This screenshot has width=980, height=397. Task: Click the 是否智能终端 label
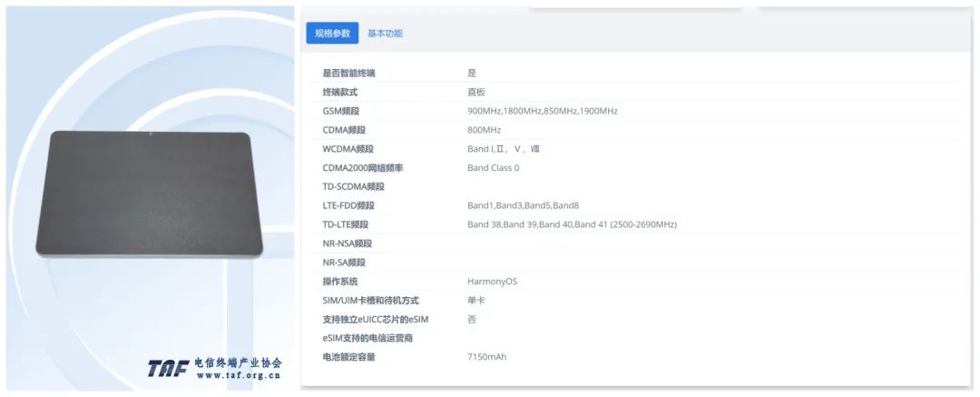pyautogui.click(x=348, y=74)
